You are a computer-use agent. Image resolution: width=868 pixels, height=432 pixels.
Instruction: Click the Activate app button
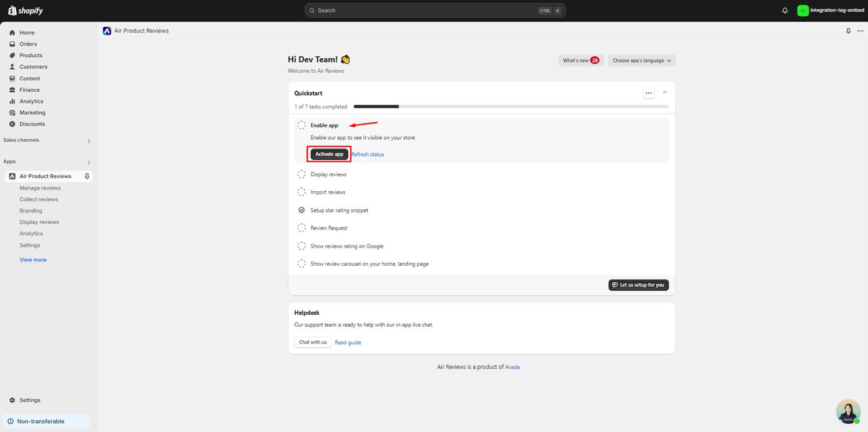coord(329,154)
